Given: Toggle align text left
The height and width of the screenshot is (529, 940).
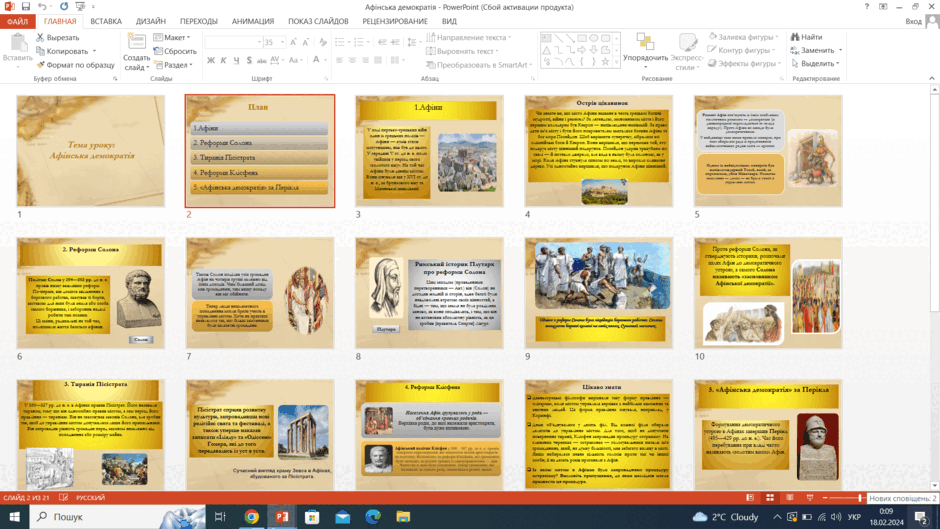Looking at the screenshot, I should click(x=339, y=60).
